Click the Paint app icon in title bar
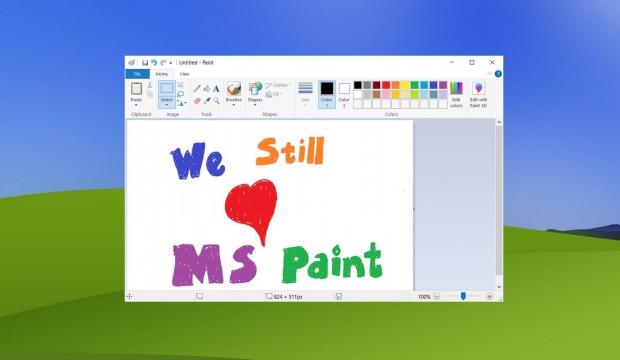Image resolution: width=620 pixels, height=360 pixels. (x=132, y=63)
